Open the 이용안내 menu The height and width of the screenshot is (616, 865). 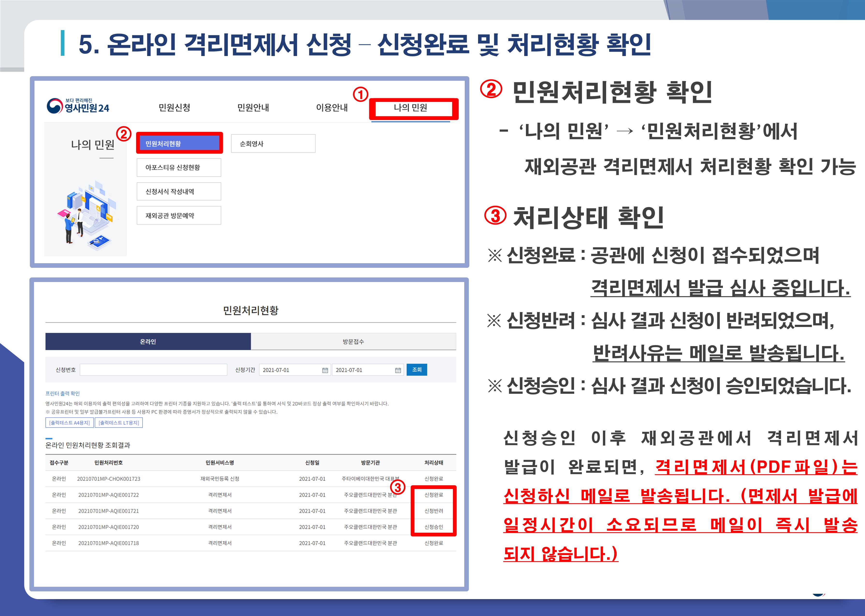pyautogui.click(x=332, y=108)
